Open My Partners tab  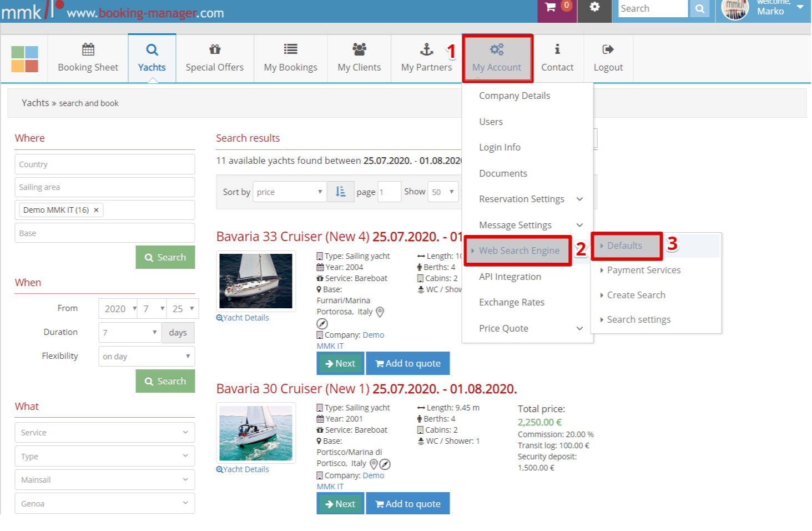(426, 58)
